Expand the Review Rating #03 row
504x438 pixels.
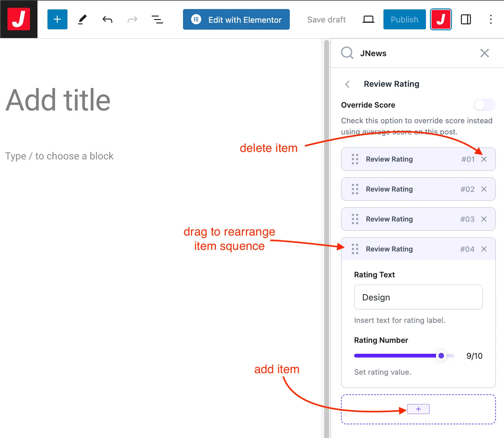coord(406,219)
